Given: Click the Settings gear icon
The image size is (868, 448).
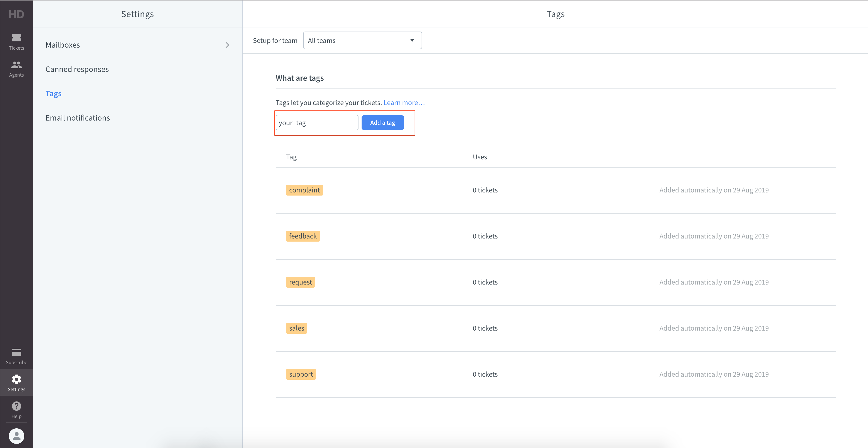Looking at the screenshot, I should point(16,379).
